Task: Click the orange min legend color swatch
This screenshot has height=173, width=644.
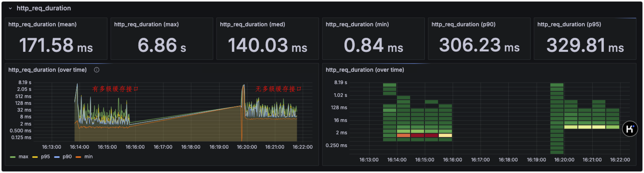Action: pos(78,157)
